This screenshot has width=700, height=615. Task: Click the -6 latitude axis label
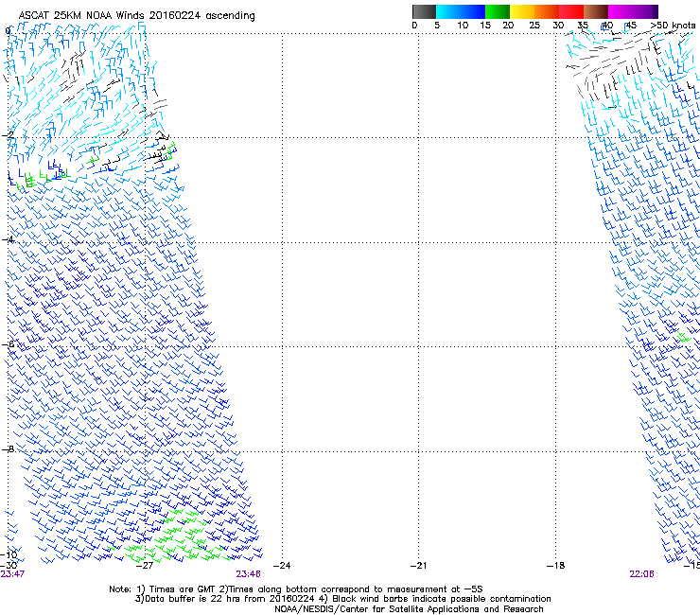point(8,344)
